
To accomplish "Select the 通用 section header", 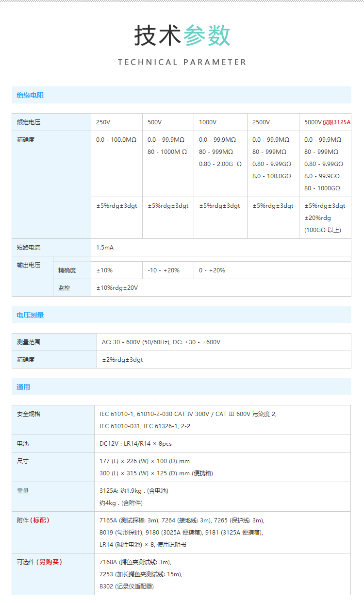I will (23, 387).
